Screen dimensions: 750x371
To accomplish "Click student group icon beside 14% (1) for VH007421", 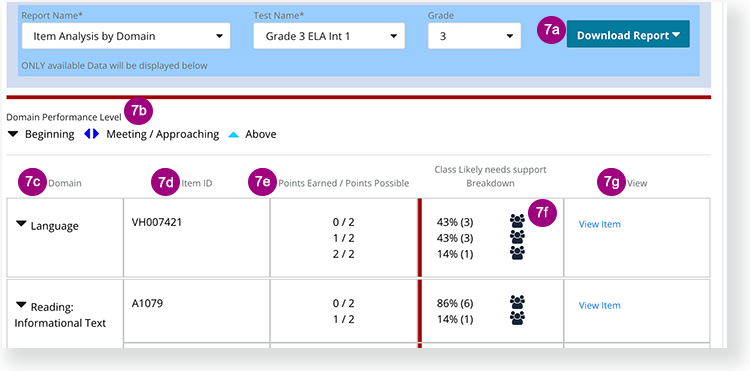I will (x=517, y=252).
